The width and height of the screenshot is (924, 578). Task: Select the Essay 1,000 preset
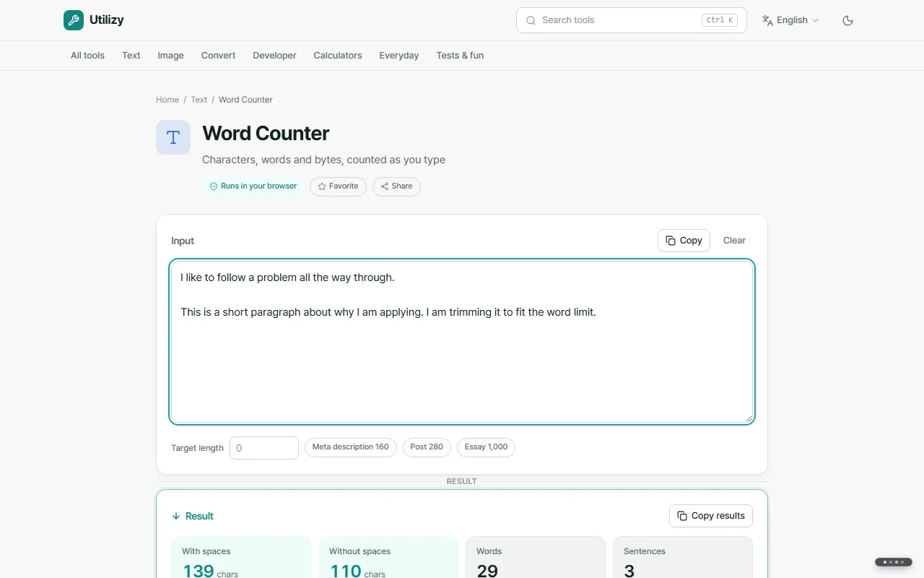[x=486, y=447]
